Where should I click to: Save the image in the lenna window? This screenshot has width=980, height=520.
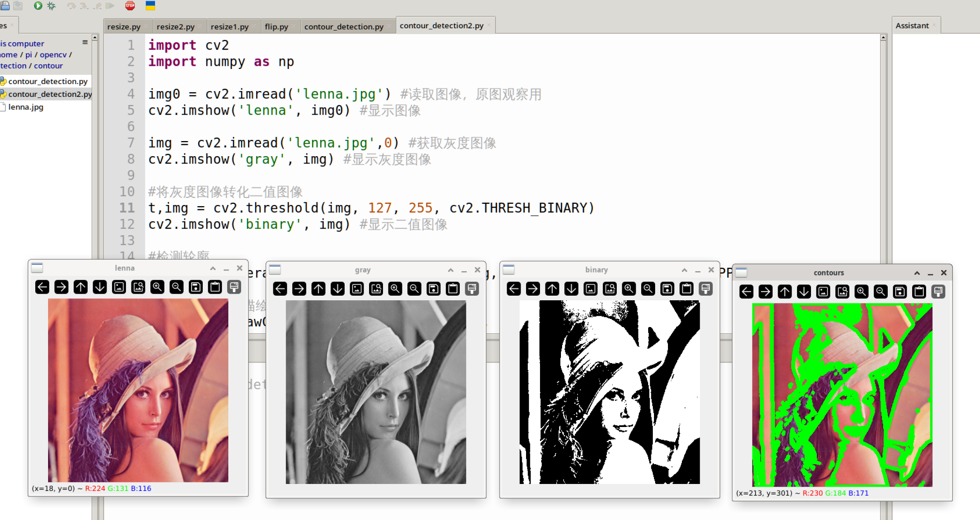196,287
